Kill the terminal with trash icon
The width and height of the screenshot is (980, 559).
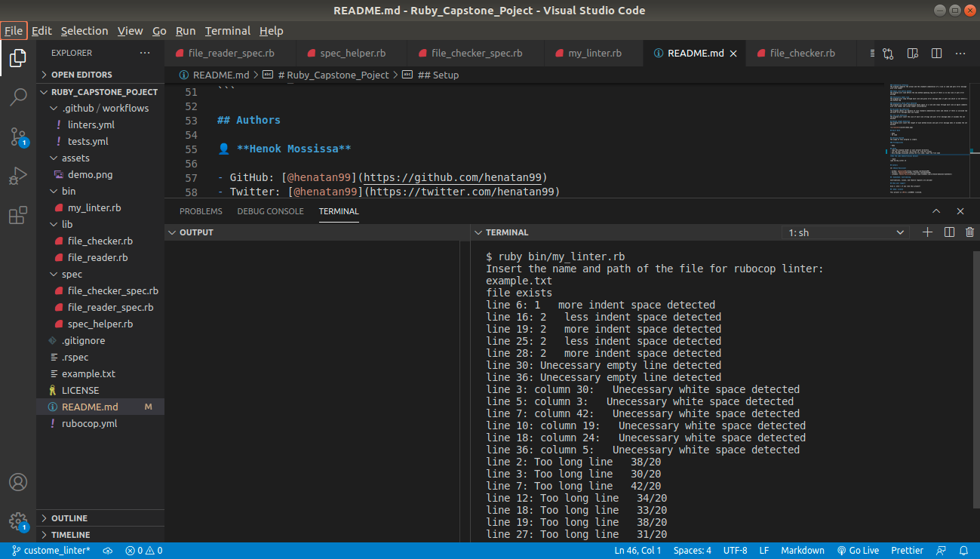[969, 232]
